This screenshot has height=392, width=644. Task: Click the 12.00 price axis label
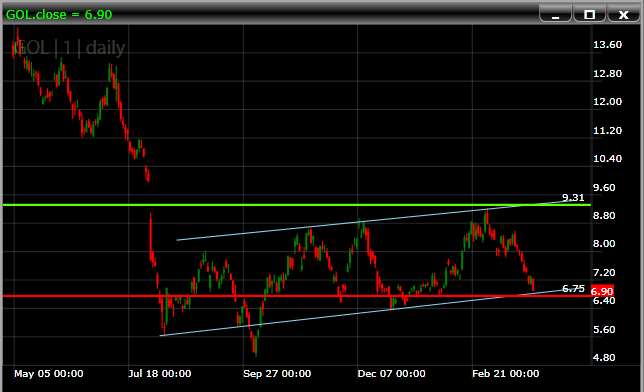tap(607, 101)
